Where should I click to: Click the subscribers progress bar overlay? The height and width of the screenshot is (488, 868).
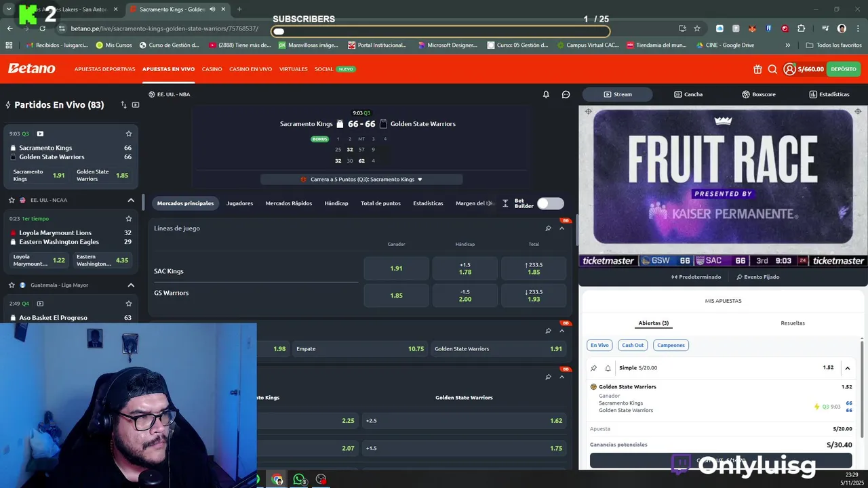[x=440, y=31]
